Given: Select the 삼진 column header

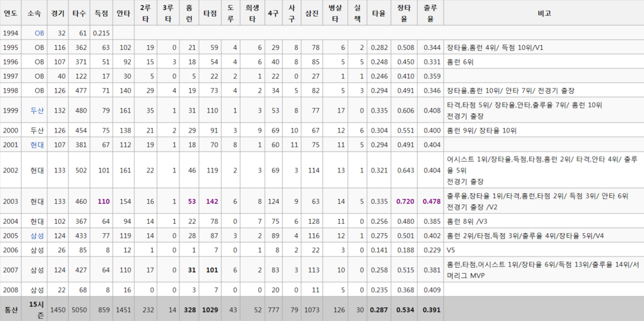Looking at the screenshot, I should click(312, 13).
